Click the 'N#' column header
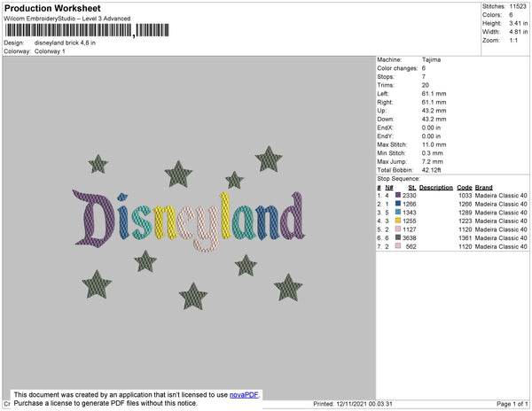 click(x=389, y=188)
